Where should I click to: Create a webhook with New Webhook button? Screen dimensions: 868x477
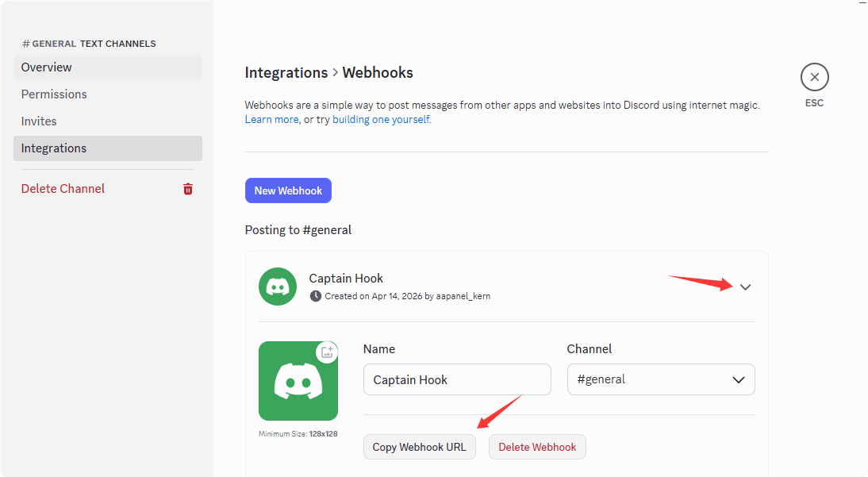click(288, 190)
